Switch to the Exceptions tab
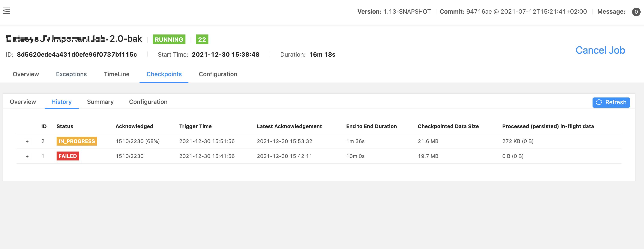The image size is (644, 249). click(71, 74)
